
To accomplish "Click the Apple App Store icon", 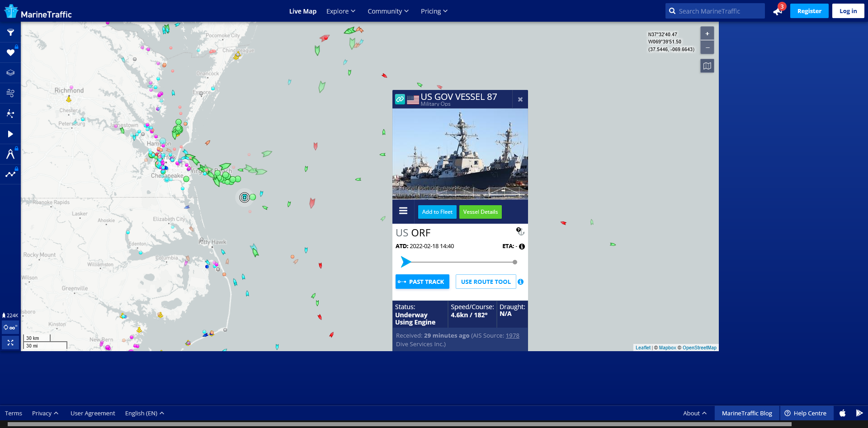I will (x=843, y=413).
